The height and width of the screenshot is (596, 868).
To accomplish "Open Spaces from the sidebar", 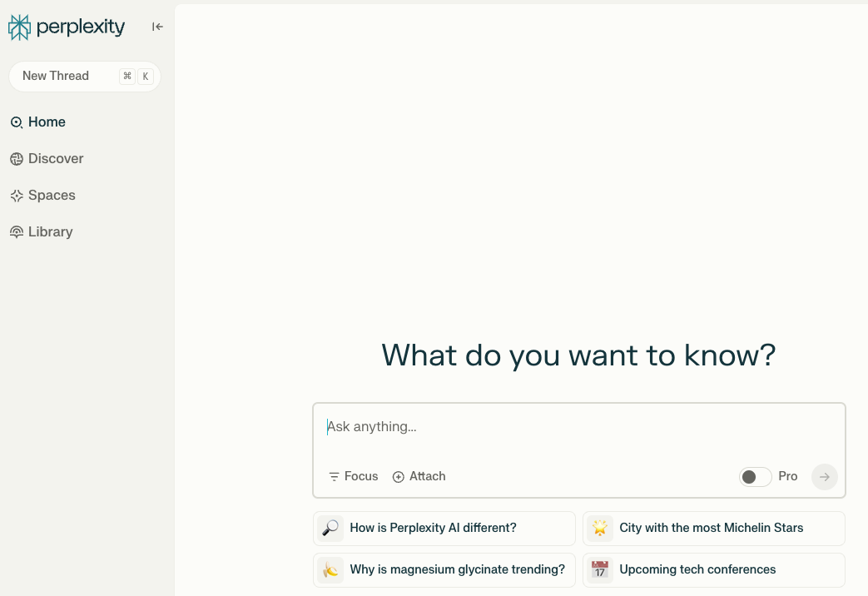I will click(x=42, y=195).
